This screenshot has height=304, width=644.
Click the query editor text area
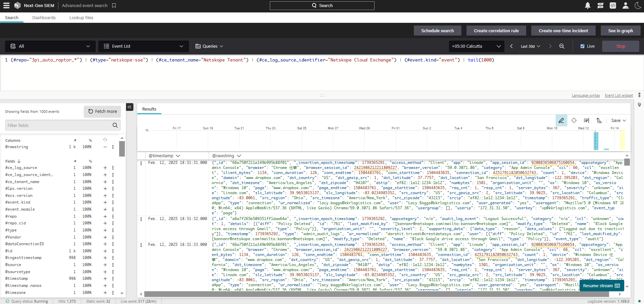click(322, 73)
